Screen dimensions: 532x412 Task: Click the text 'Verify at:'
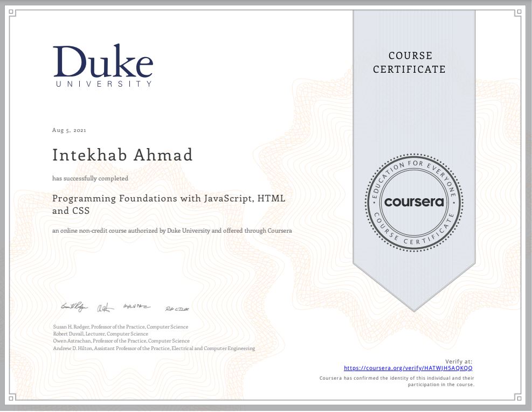[x=459, y=361]
